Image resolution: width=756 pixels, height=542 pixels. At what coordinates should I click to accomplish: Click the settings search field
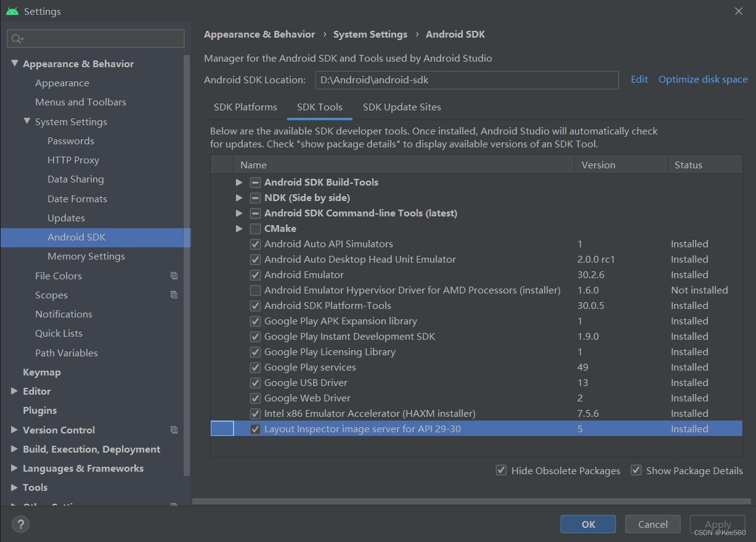coord(96,39)
